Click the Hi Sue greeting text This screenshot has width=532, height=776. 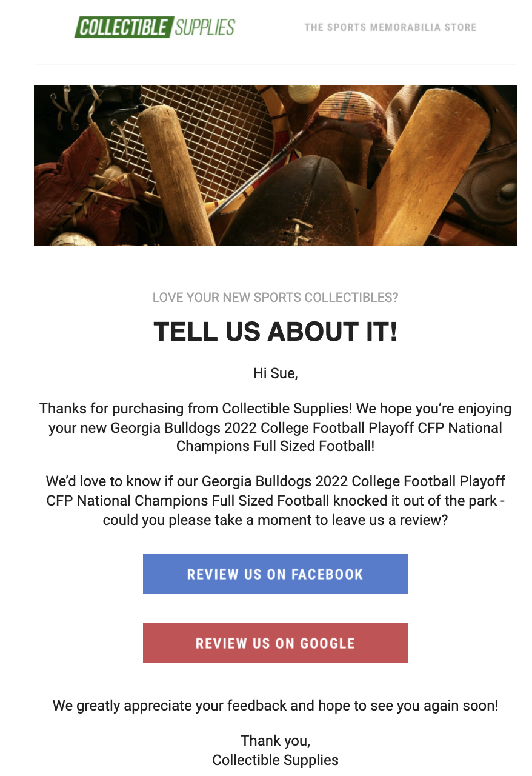[275, 373]
